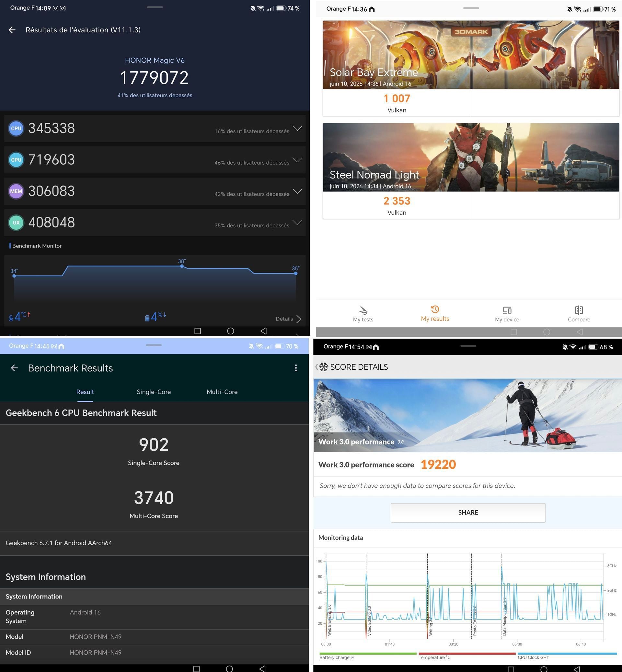
Task: Open the Solar Bay Extreme result card
Action: click(471, 68)
